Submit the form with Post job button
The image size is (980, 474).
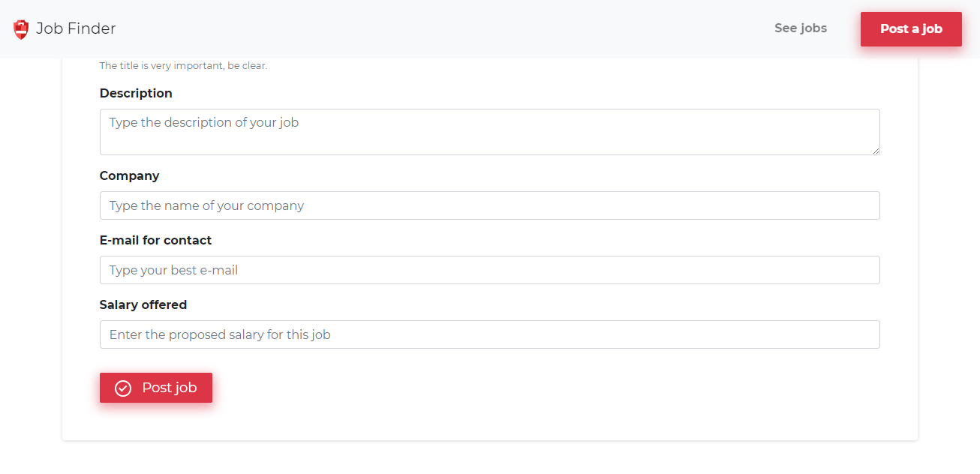pos(156,388)
